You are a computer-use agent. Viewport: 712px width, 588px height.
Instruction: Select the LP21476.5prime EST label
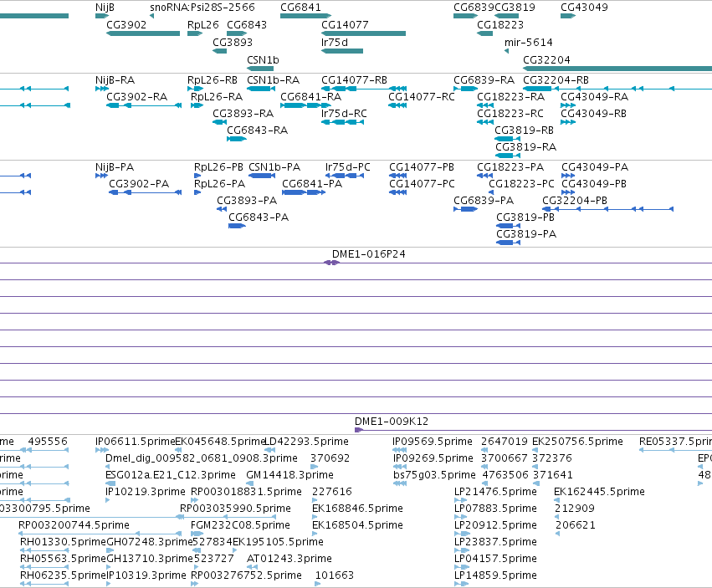click(495, 492)
